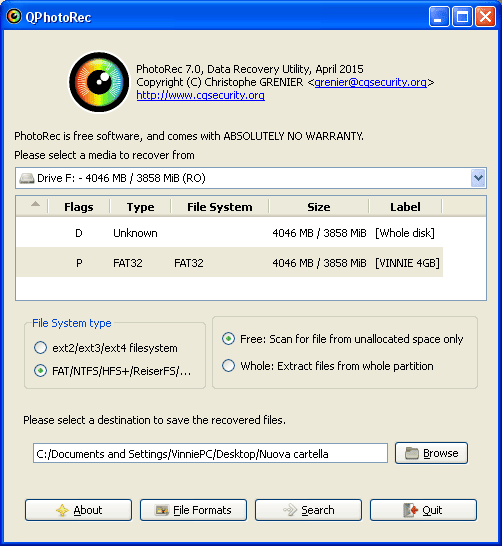Viewport: 502px width, 546px height.
Task: Click the Drive F: media text
Action: pos(121,178)
